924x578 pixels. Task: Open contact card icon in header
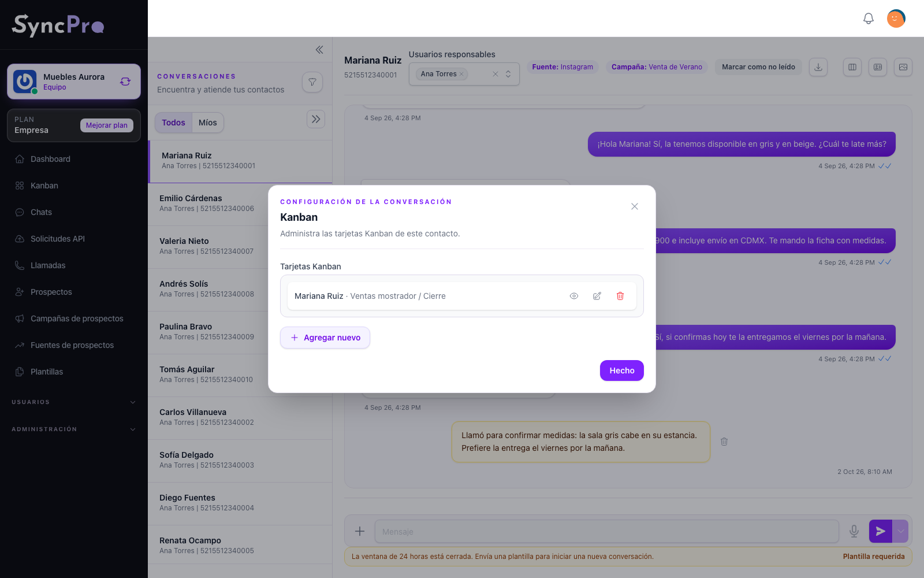coord(878,67)
